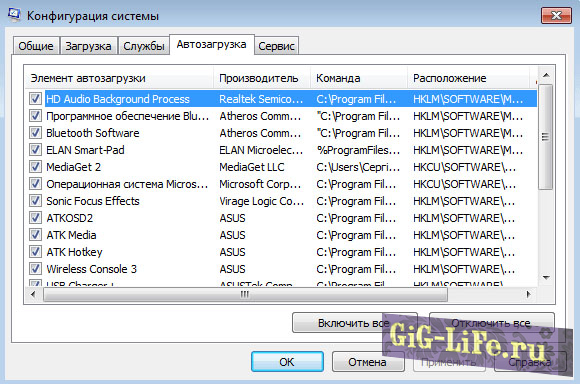Click MediaGet LLC manufacturer cell
This screenshot has height=384, width=580.
pyautogui.click(x=252, y=167)
